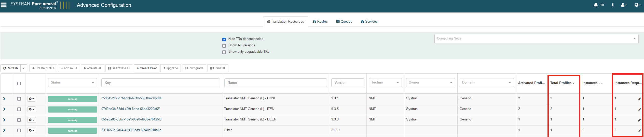Expand the DEEN translator row

point(4,120)
